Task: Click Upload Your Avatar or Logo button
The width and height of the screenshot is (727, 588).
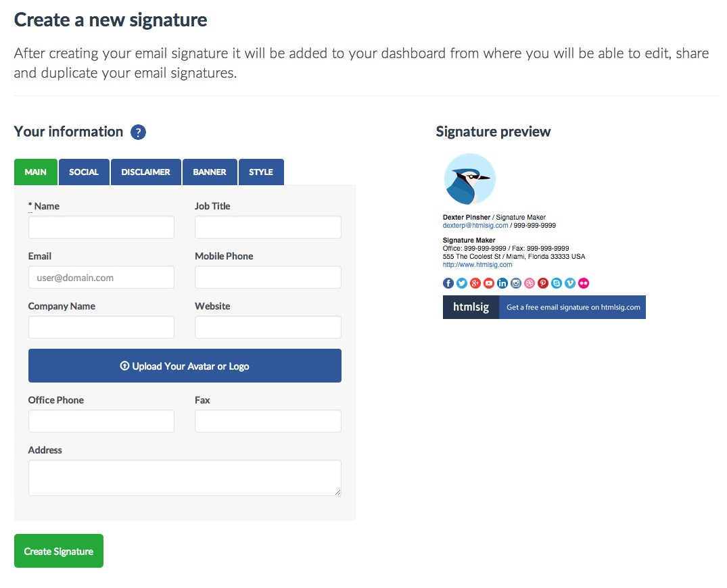Action: (185, 366)
